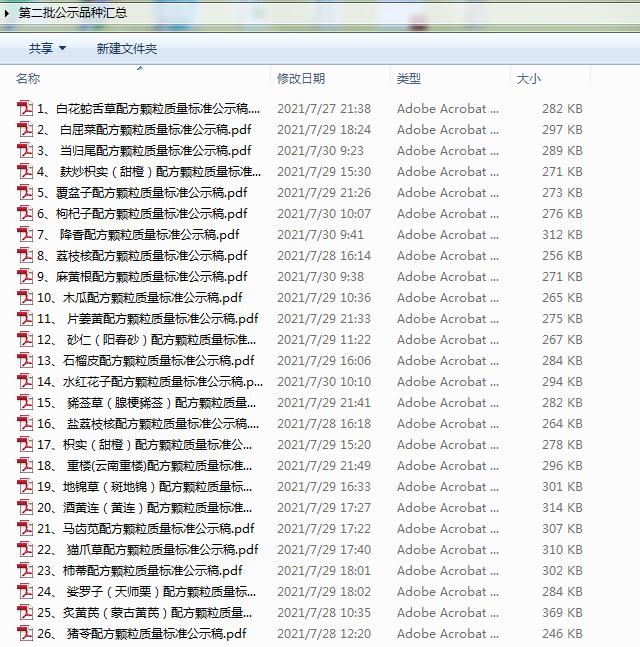Click PDF icon of 1、白花蛇舌草 file
640x647 pixels.
tap(25, 109)
